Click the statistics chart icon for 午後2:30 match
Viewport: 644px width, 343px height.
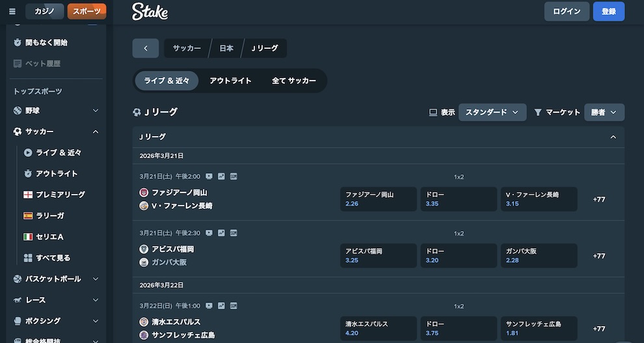221,233
